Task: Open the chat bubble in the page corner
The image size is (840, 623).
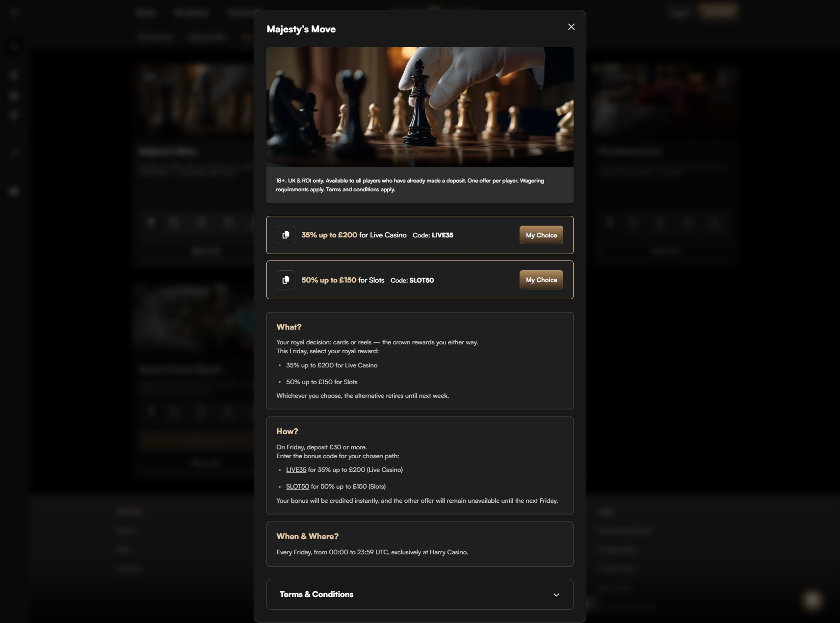Action: (x=812, y=599)
